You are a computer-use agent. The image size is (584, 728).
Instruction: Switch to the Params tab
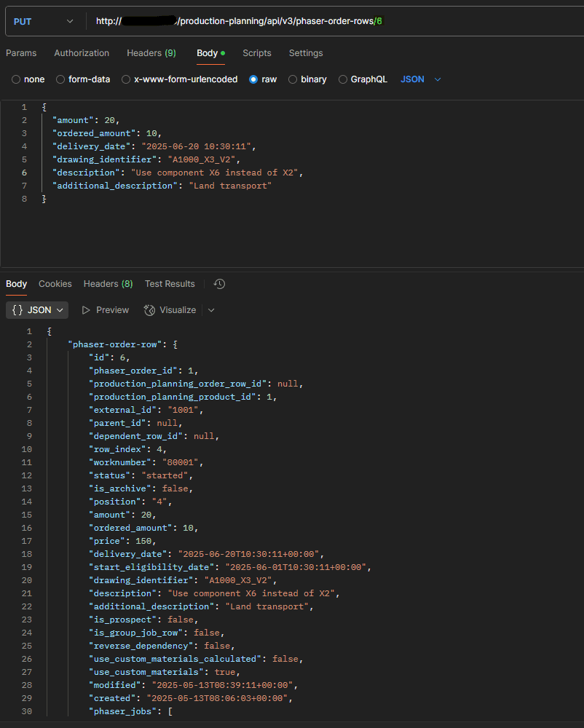tap(21, 53)
